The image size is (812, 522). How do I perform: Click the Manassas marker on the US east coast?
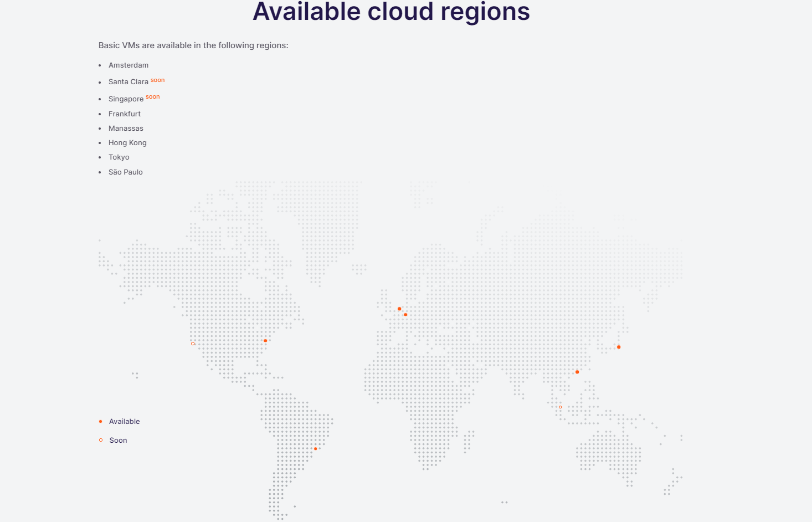point(265,341)
